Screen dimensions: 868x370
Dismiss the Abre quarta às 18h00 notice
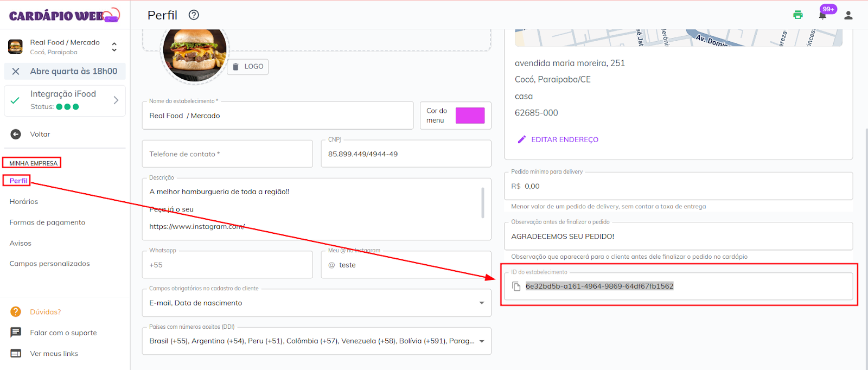click(16, 71)
